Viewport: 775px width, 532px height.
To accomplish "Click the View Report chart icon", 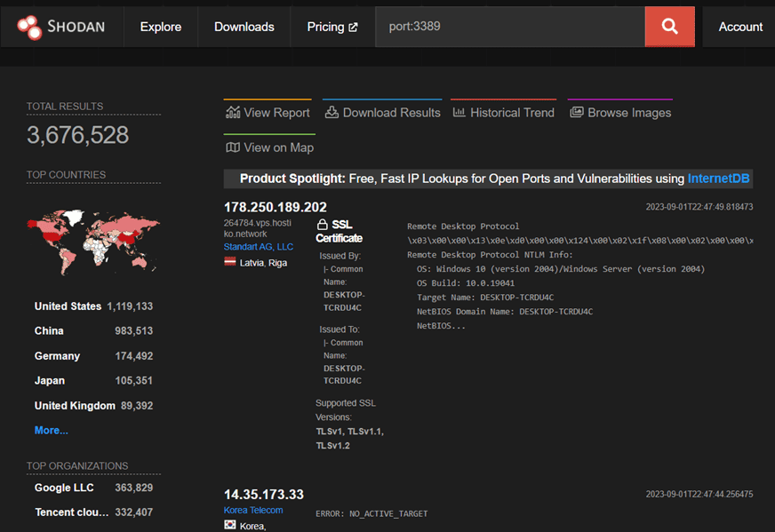I will (x=233, y=113).
